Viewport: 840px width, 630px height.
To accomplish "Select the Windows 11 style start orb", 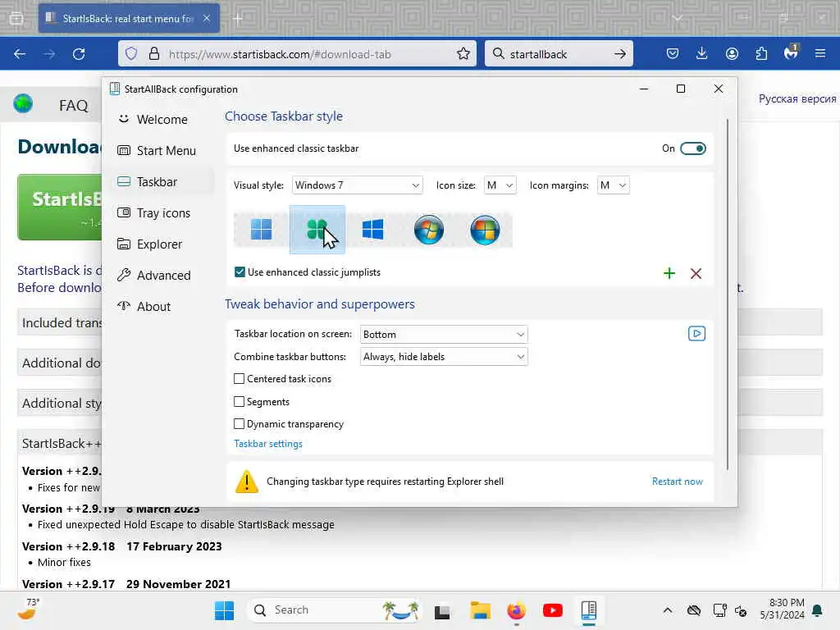I will click(x=262, y=230).
